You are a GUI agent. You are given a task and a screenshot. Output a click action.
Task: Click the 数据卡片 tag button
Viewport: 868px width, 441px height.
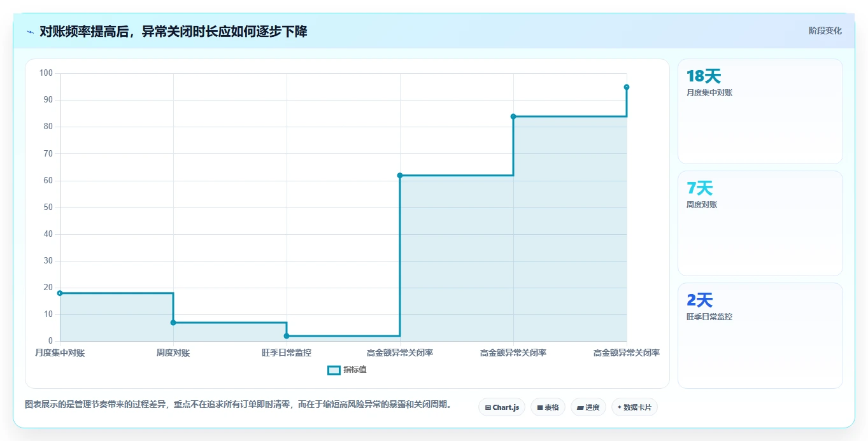(634, 407)
